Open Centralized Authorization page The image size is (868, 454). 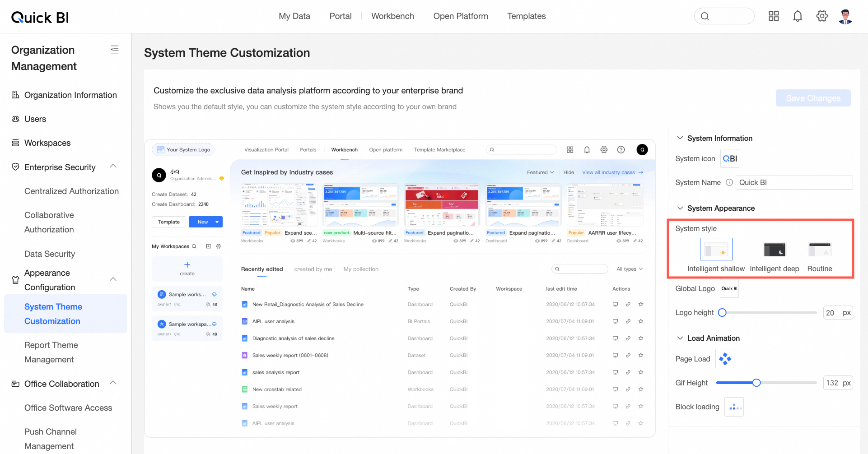[x=71, y=191]
